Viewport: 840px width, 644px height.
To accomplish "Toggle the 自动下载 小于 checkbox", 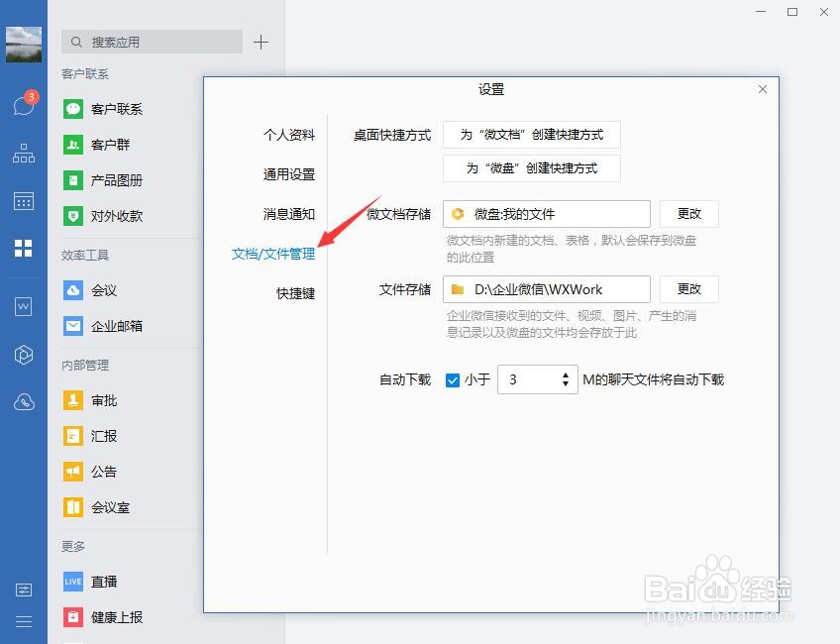I will coord(452,379).
